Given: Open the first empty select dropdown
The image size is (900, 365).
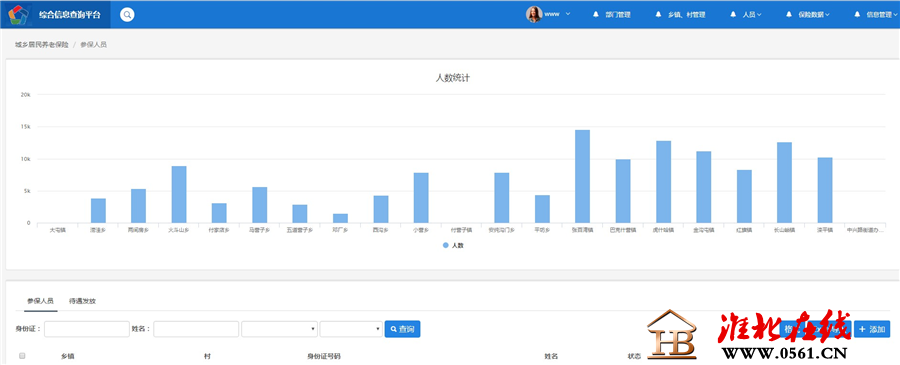Looking at the screenshot, I should coord(280,329).
